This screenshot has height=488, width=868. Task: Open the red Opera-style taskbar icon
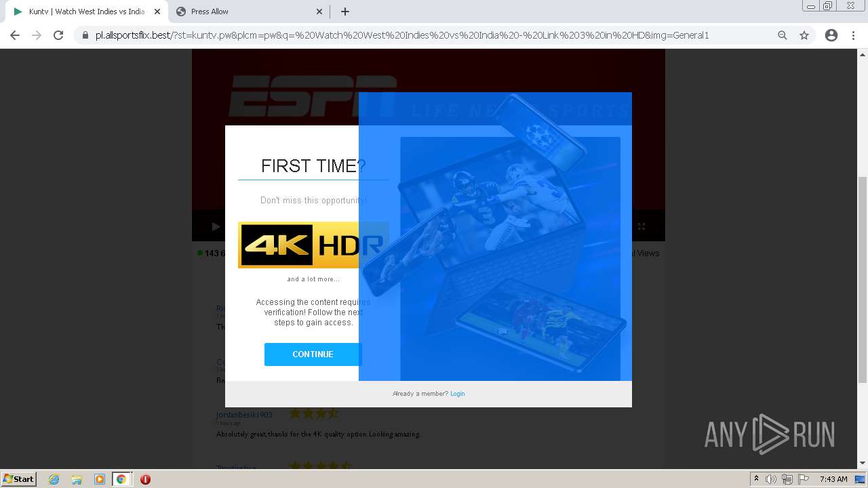[145, 479]
